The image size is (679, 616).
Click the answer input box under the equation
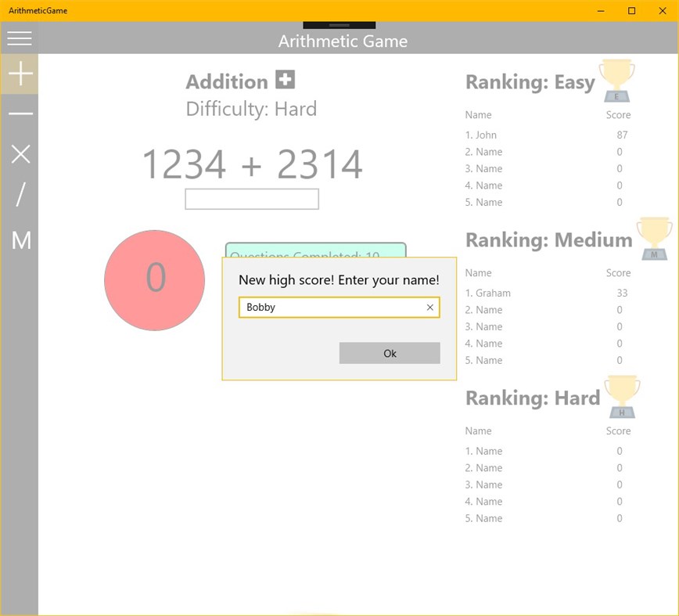252,199
